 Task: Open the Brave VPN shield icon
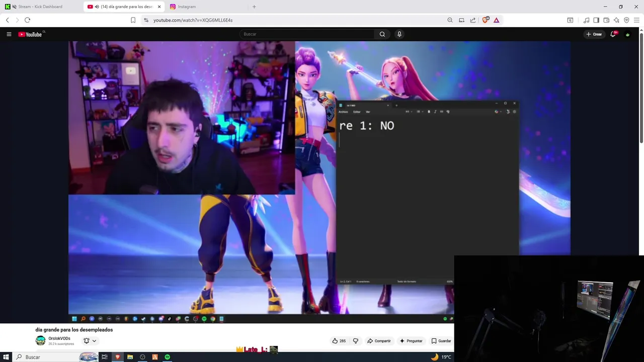[626, 20]
